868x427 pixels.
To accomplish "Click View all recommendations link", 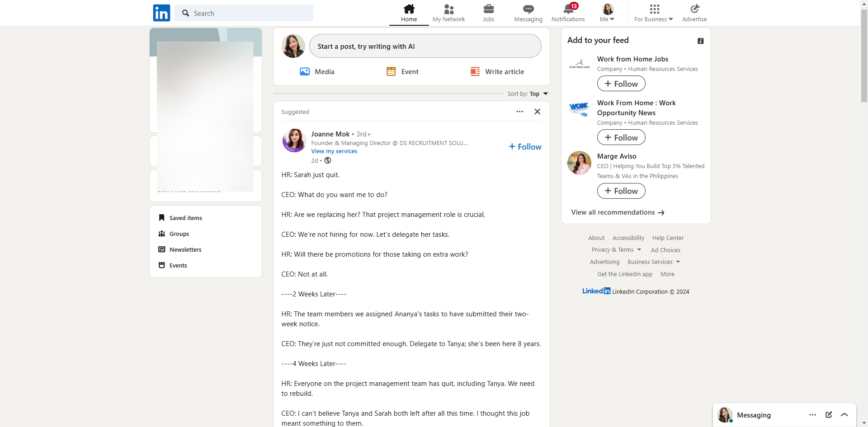I will tap(617, 212).
